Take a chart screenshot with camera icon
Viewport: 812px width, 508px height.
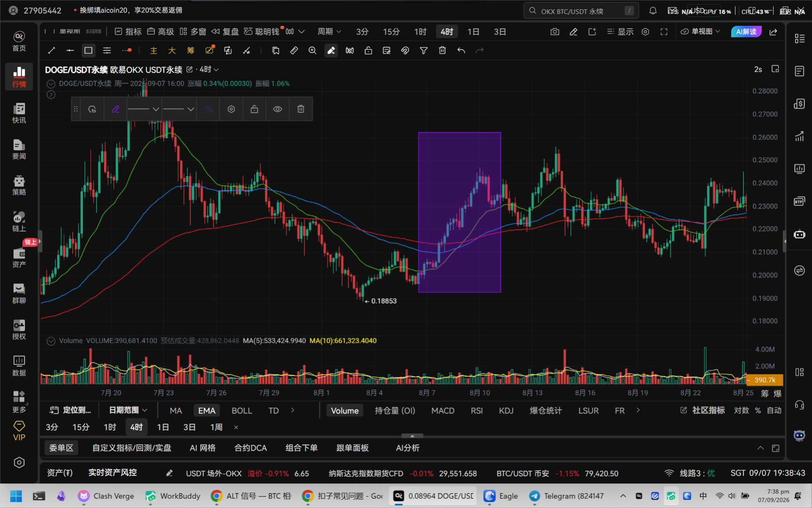point(555,32)
